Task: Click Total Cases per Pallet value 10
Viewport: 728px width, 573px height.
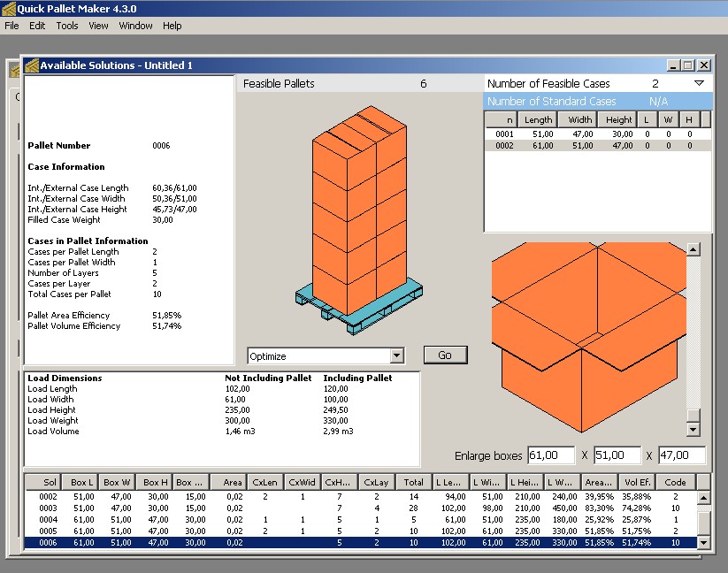Action: click(x=157, y=294)
